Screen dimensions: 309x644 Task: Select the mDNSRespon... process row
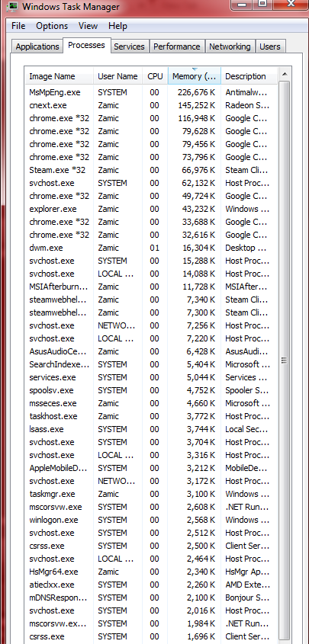pos(151,598)
